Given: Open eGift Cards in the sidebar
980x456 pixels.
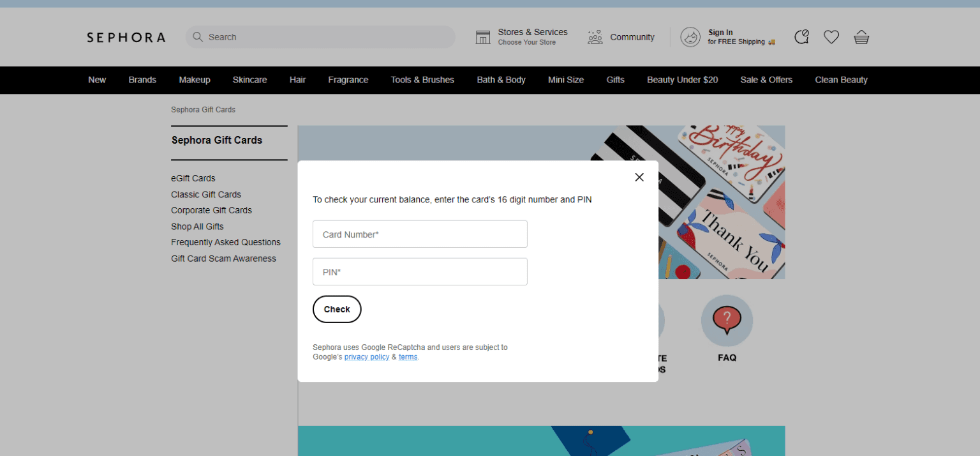Looking at the screenshot, I should point(193,178).
